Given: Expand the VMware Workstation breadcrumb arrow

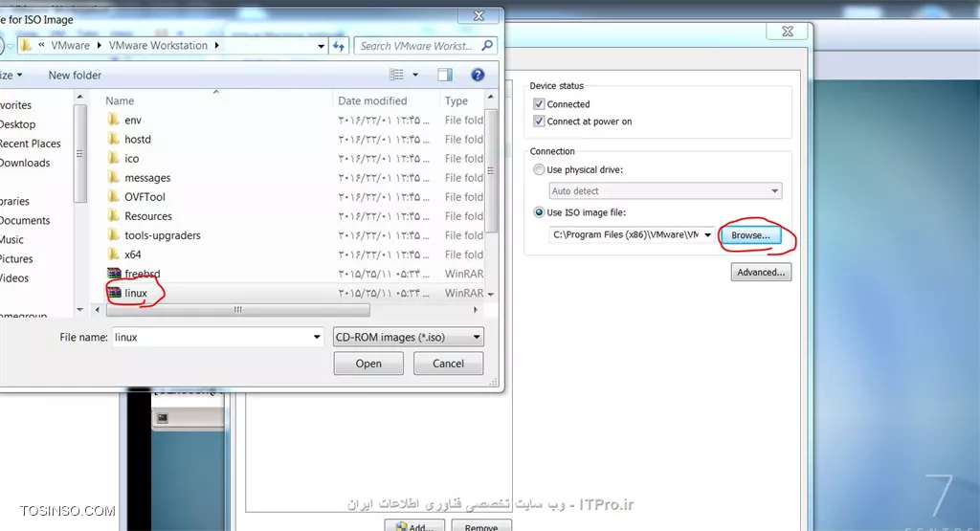Looking at the screenshot, I should [217, 45].
